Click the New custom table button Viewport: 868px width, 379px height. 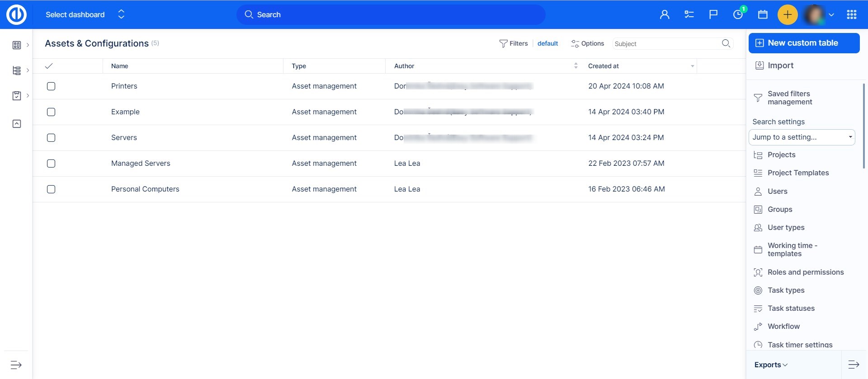tap(804, 43)
